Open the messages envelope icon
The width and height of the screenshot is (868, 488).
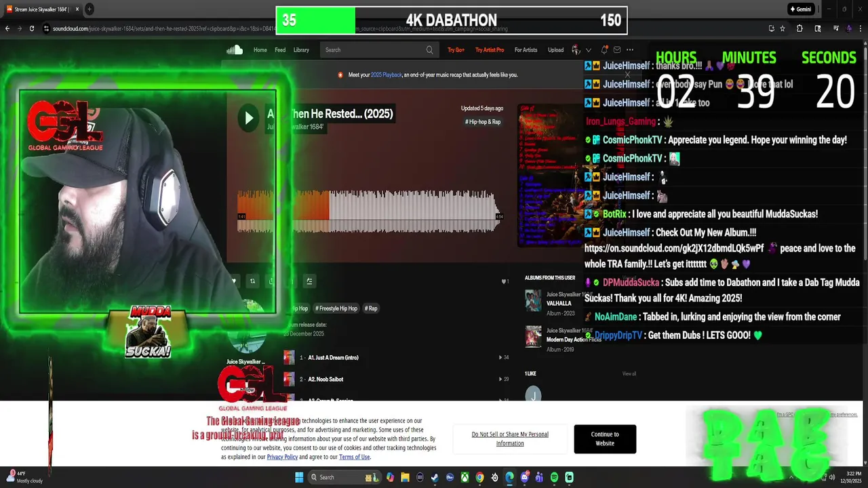(x=616, y=49)
